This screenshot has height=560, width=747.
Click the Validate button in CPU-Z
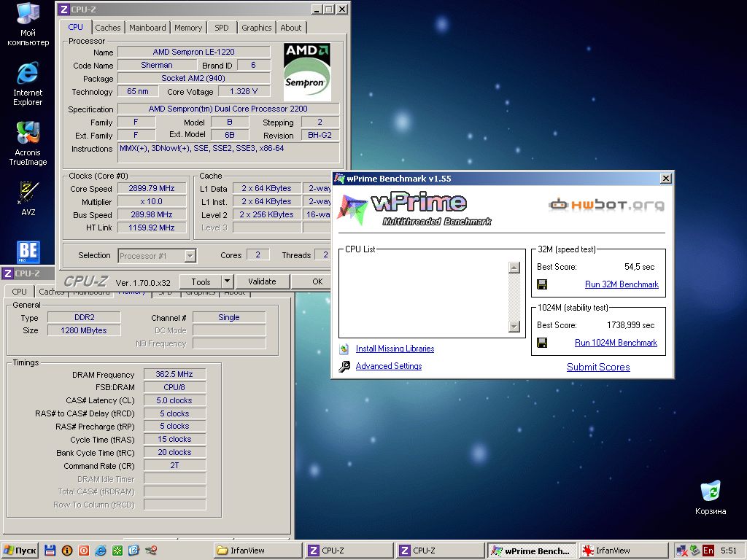point(262,281)
